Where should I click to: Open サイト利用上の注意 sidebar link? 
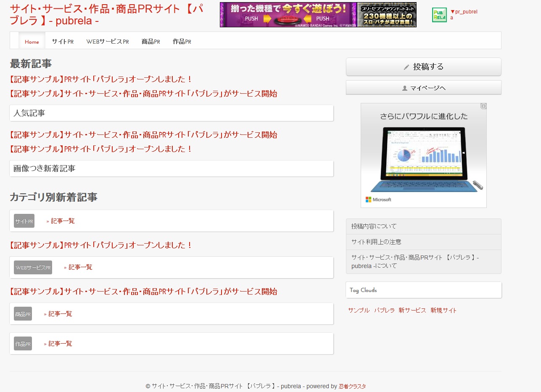point(376,242)
